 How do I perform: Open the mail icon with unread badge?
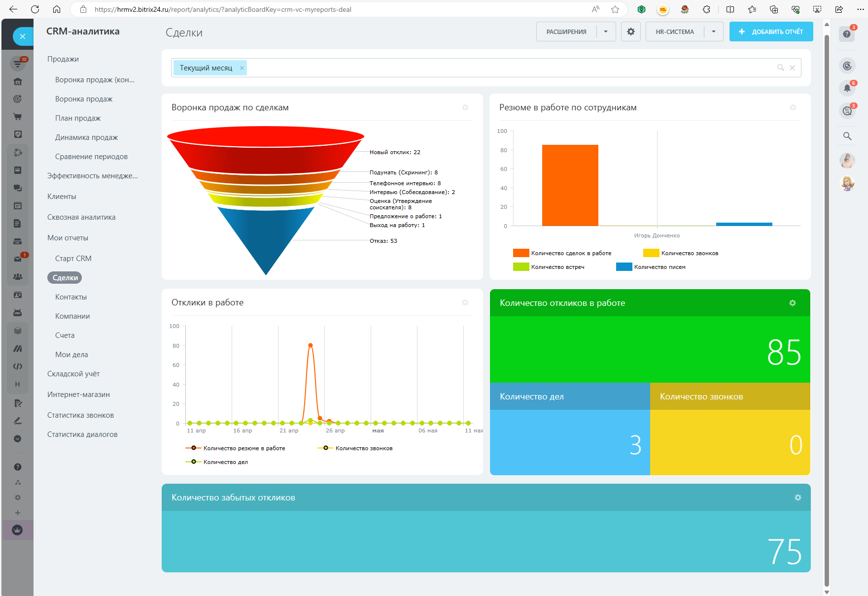(18, 259)
